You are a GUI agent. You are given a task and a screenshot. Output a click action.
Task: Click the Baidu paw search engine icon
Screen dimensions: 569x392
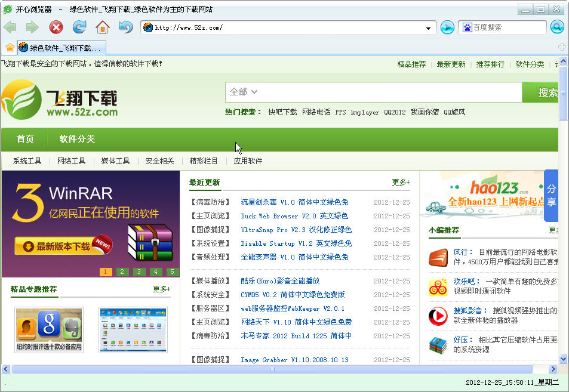tap(467, 27)
